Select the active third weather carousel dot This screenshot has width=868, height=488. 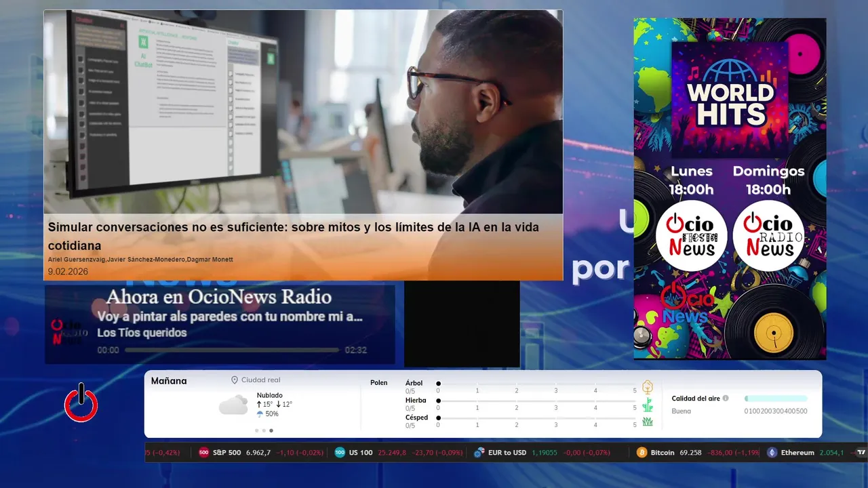tap(271, 430)
